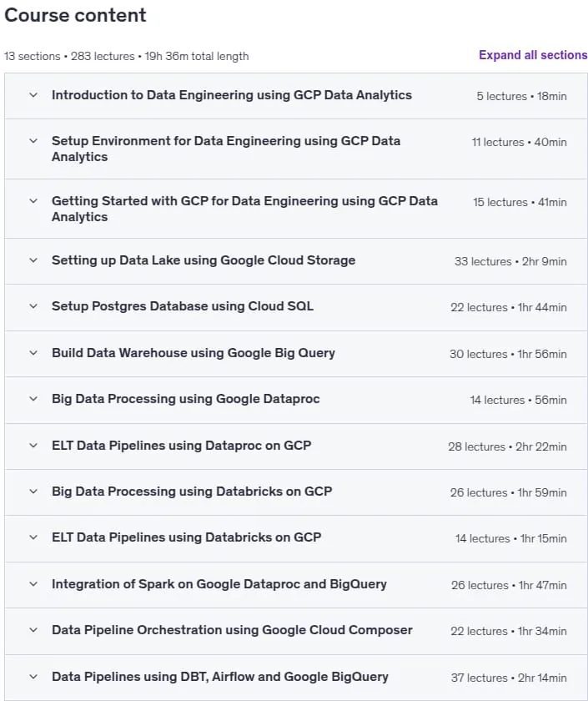Viewport: 588px width, 701px height.
Task: Click '28 lectures • 2hr 22min' text
Action: (x=508, y=446)
